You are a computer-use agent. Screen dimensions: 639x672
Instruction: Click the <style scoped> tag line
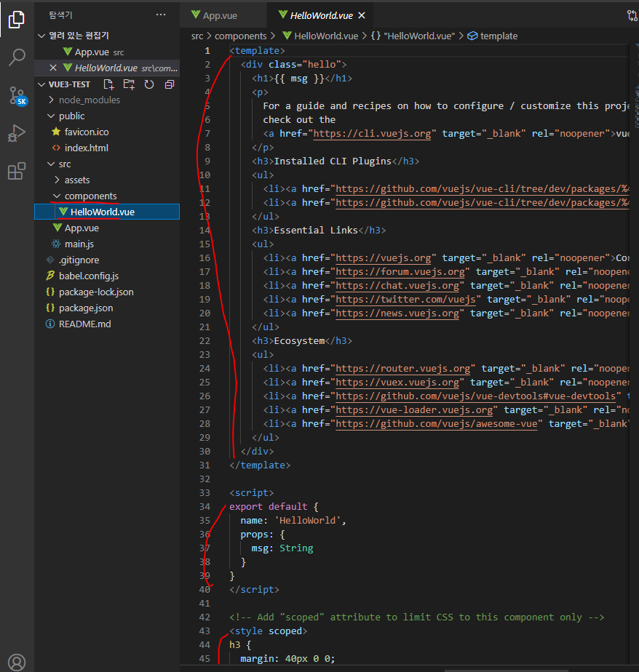tap(268, 631)
